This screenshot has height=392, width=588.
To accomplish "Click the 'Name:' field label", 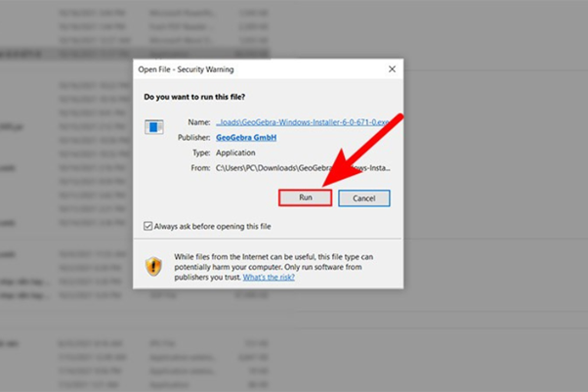I will pos(198,123).
